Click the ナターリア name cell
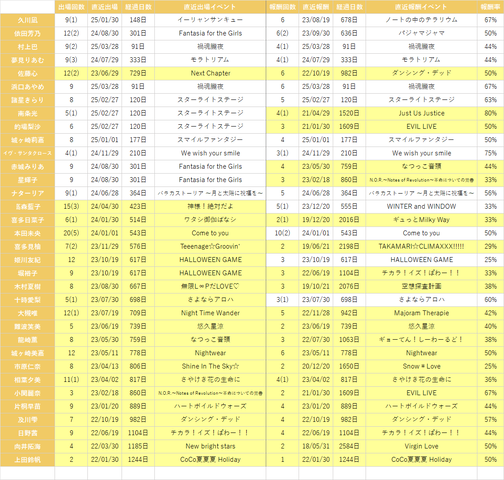Viewport: 504px width, 480px height. 28,193
